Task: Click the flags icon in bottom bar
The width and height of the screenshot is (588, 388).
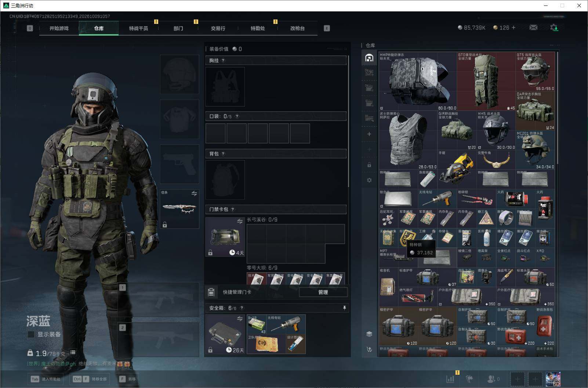Action: click(x=469, y=379)
